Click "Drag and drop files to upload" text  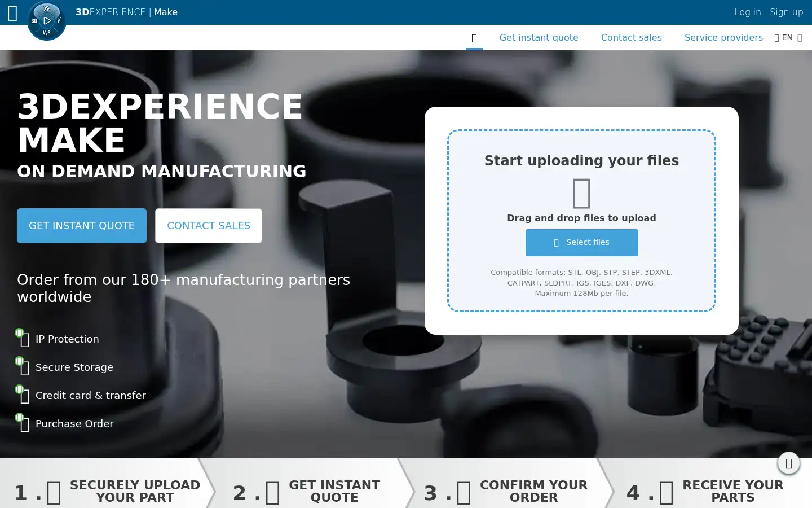pyautogui.click(x=581, y=218)
